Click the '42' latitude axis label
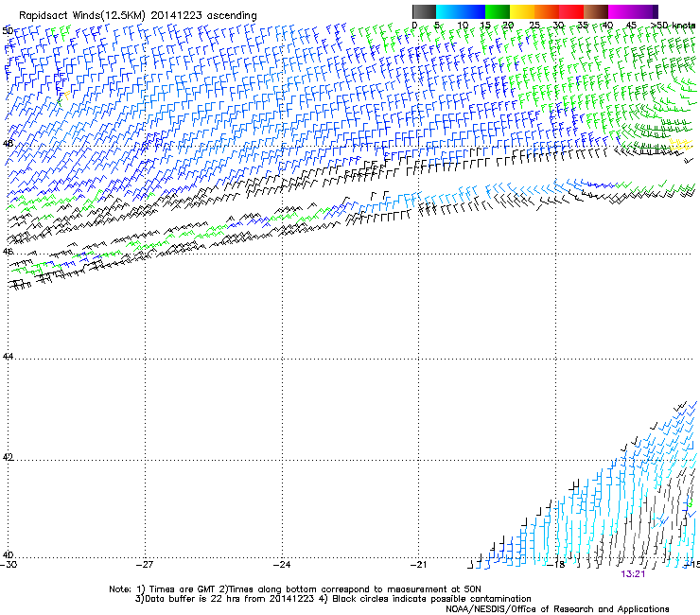The height and width of the screenshot is (615, 700). click(x=8, y=457)
